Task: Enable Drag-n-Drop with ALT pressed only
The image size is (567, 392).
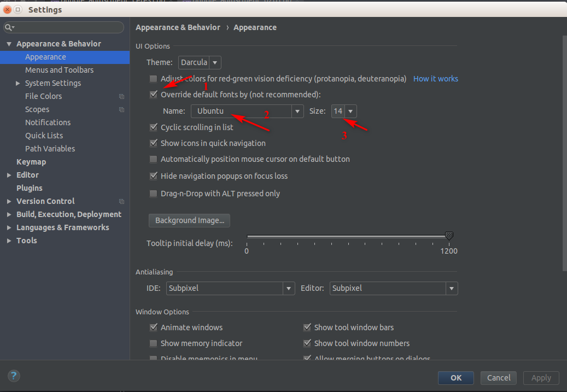Action: (153, 194)
